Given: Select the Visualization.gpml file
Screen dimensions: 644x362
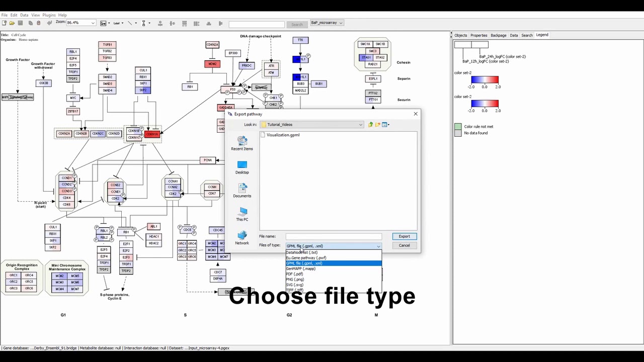Looking at the screenshot, I should (280, 135).
